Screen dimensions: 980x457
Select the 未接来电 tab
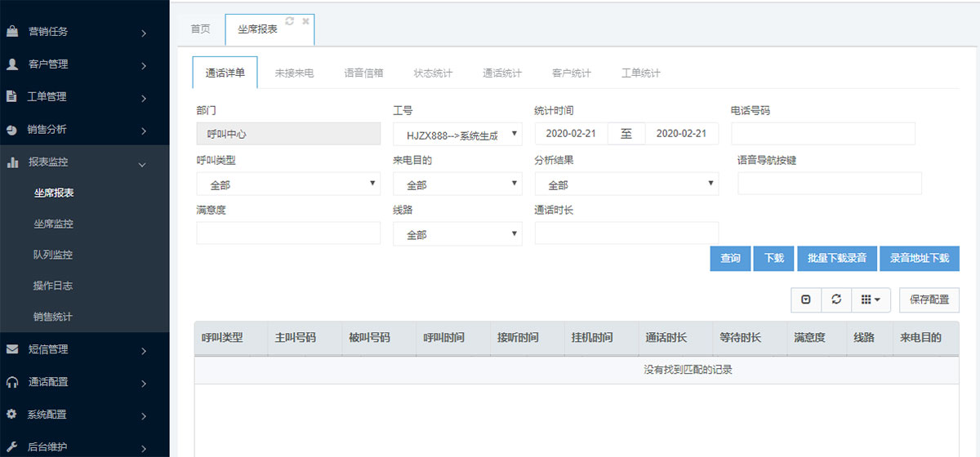(294, 73)
